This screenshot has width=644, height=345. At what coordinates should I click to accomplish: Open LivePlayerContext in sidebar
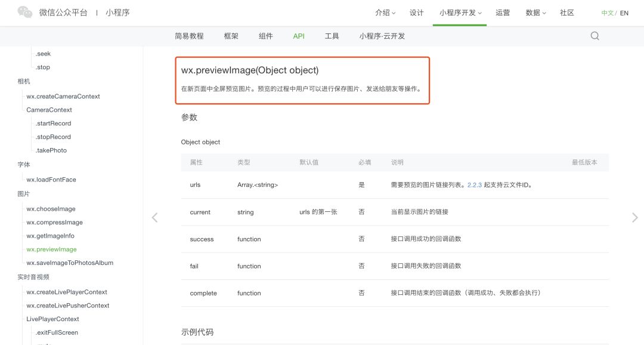tap(52, 319)
